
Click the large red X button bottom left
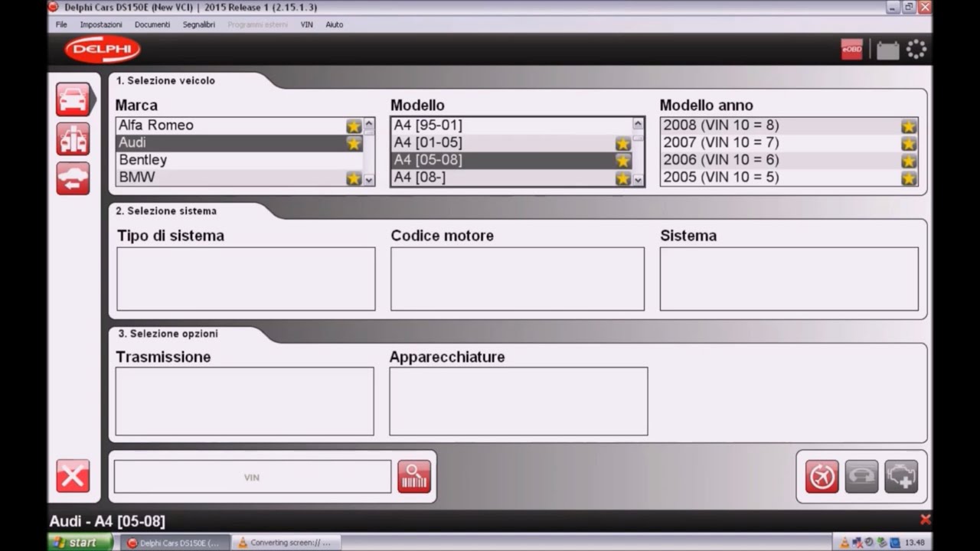pyautogui.click(x=73, y=477)
